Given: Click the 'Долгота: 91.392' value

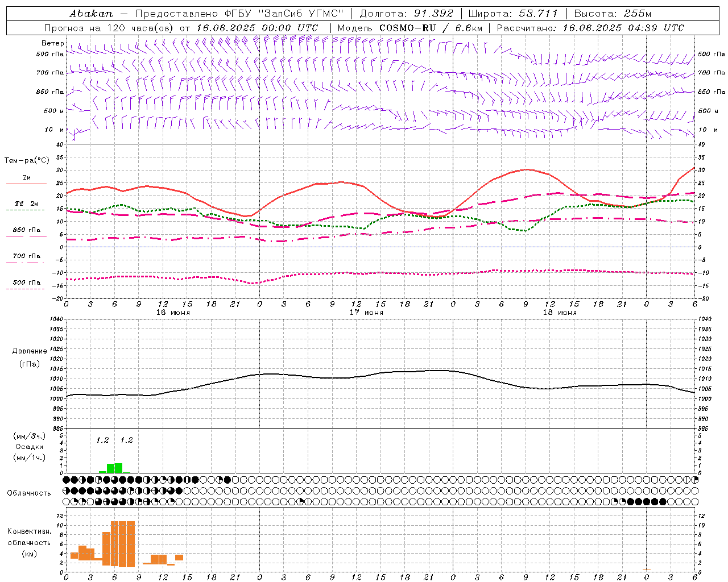Looking at the screenshot, I should pos(407,14).
